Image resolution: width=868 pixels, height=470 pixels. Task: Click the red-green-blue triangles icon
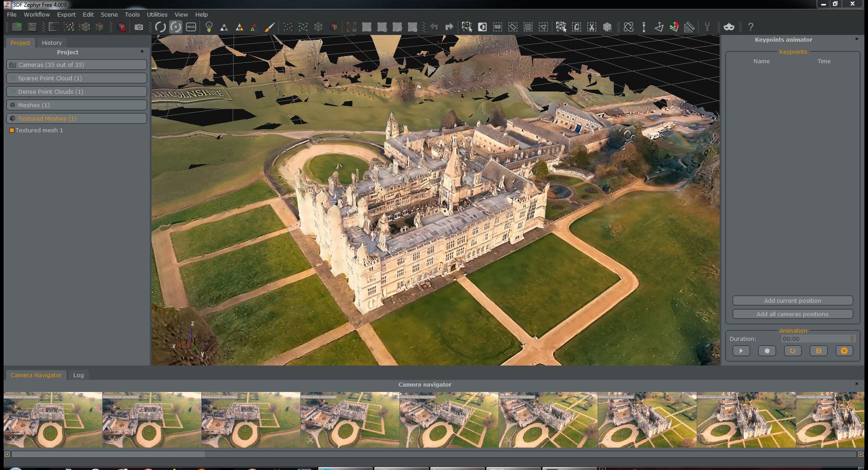point(254,27)
